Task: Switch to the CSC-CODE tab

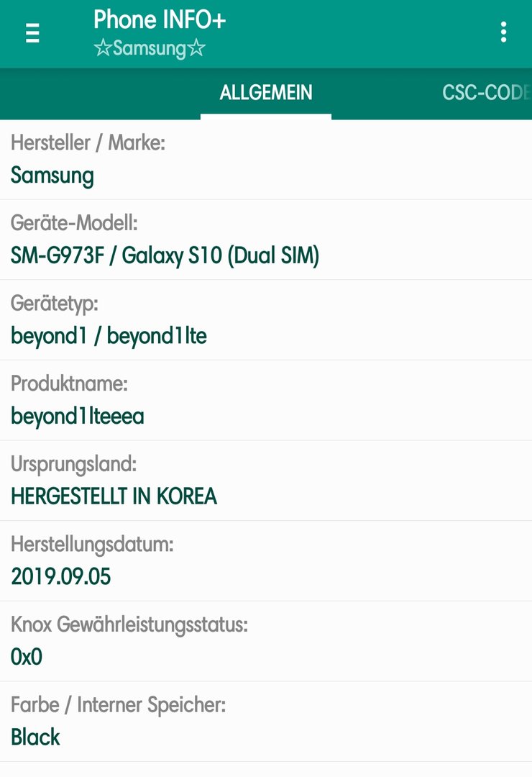Action: click(487, 93)
